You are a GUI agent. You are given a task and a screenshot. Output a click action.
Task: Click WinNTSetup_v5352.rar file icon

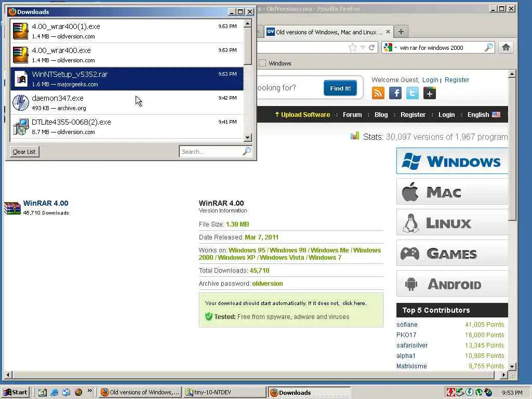[21, 79]
